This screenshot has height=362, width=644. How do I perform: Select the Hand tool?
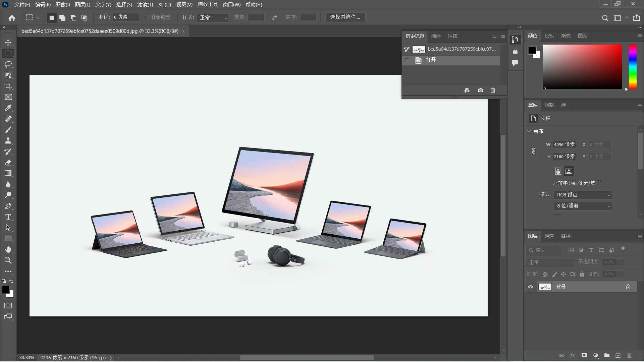click(x=8, y=250)
